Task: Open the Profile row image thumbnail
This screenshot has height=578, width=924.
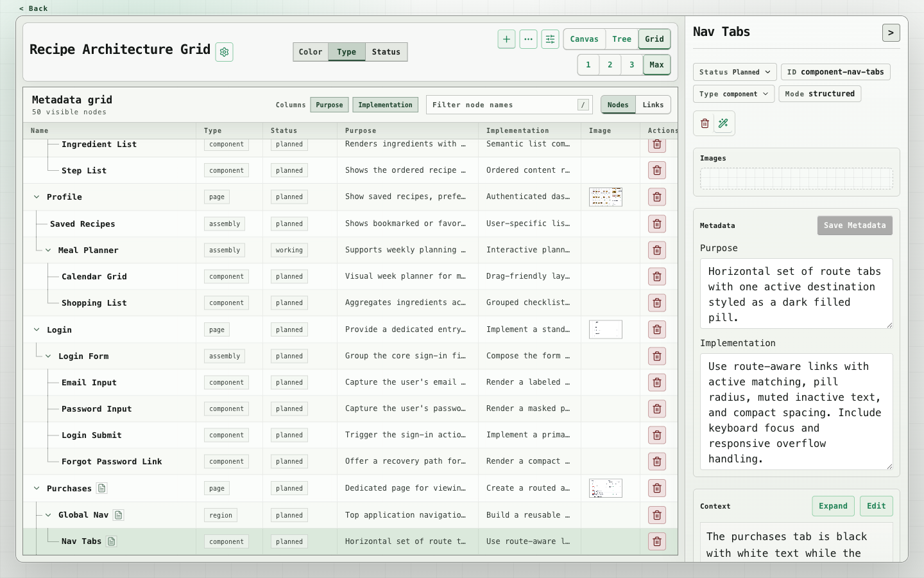Action: pos(606,197)
